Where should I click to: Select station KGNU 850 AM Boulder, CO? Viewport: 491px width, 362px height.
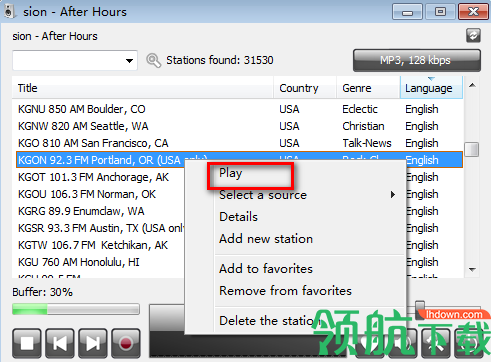click(x=82, y=109)
